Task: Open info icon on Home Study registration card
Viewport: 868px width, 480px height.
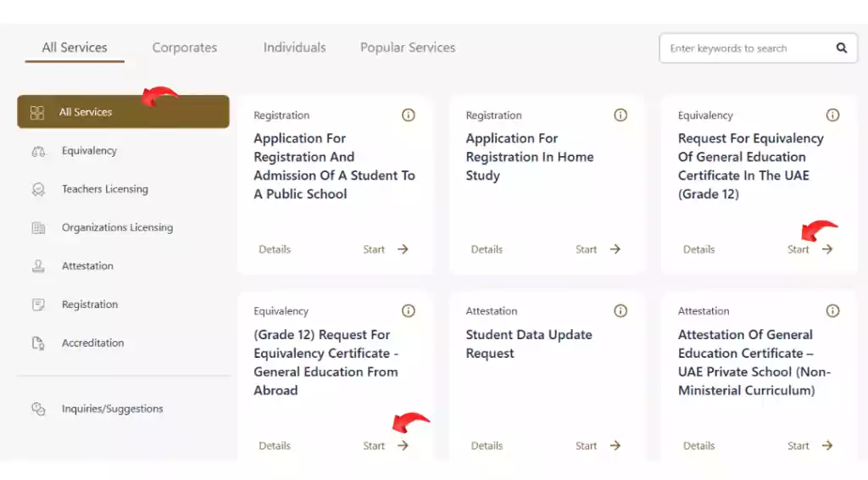Action: point(620,115)
